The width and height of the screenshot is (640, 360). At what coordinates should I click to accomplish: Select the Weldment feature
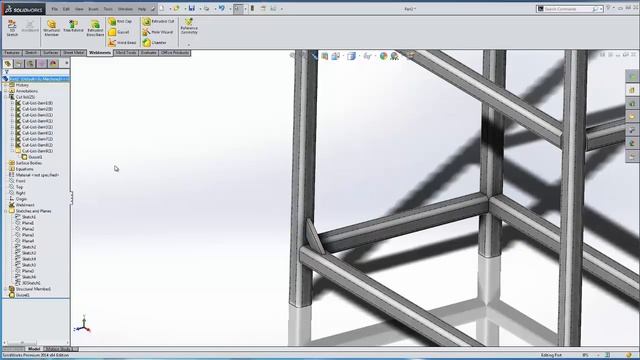point(22,205)
